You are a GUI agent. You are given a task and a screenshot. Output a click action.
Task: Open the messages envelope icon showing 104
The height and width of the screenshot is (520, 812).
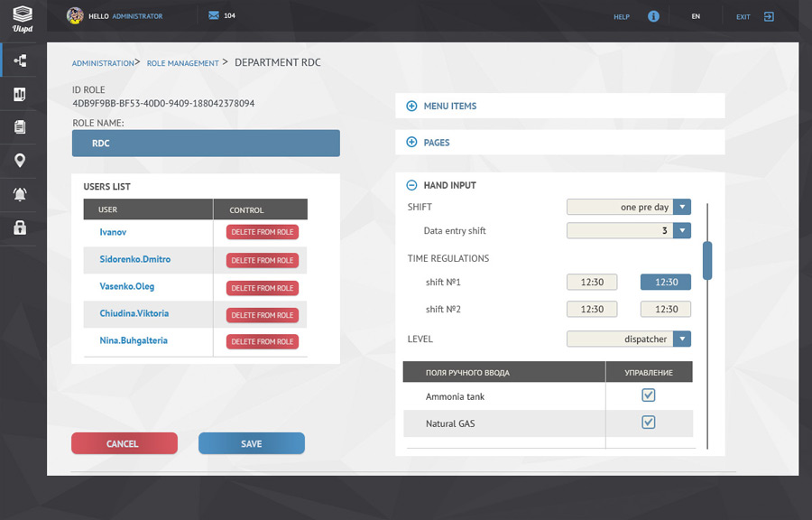click(211, 14)
